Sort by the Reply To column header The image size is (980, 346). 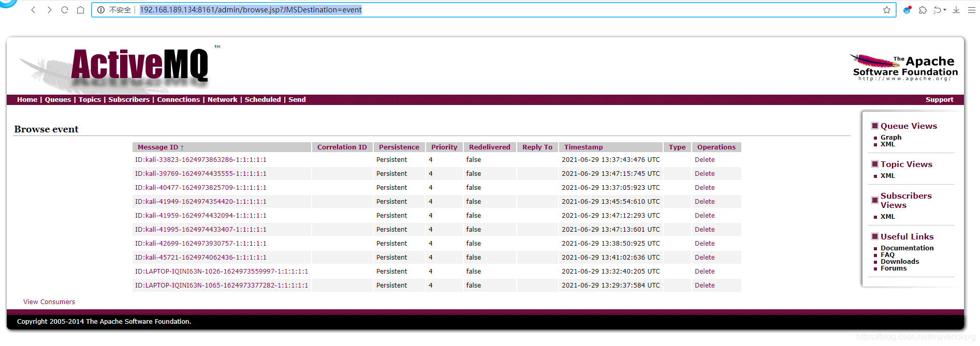coord(537,147)
